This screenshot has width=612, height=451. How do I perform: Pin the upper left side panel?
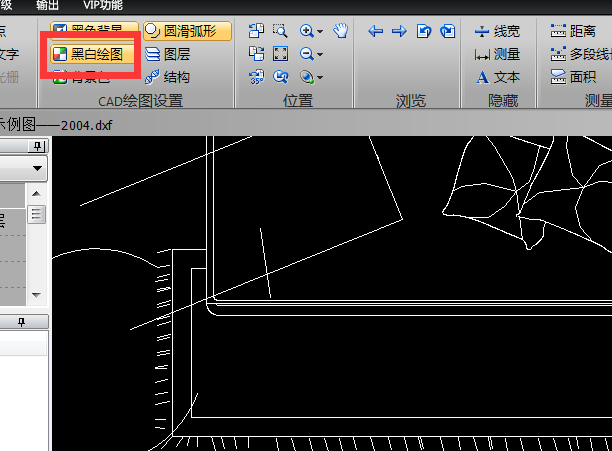tap(37, 146)
